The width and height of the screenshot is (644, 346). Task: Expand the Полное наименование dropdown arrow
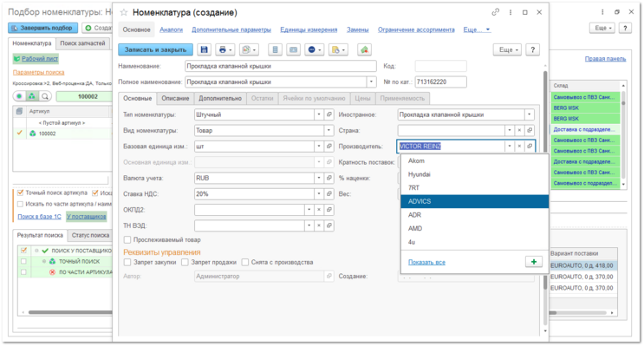coord(371,82)
